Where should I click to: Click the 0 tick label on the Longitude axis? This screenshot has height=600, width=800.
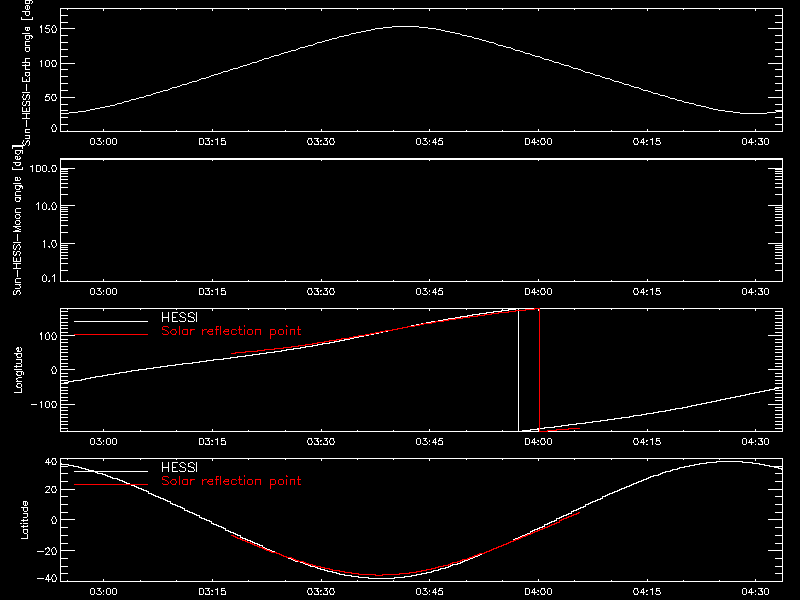coord(54,370)
